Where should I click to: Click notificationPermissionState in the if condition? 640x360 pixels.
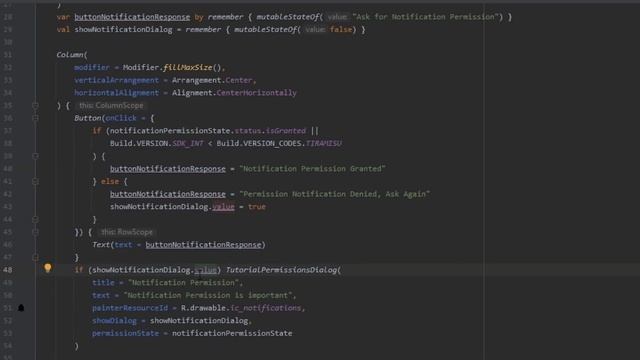170,131
